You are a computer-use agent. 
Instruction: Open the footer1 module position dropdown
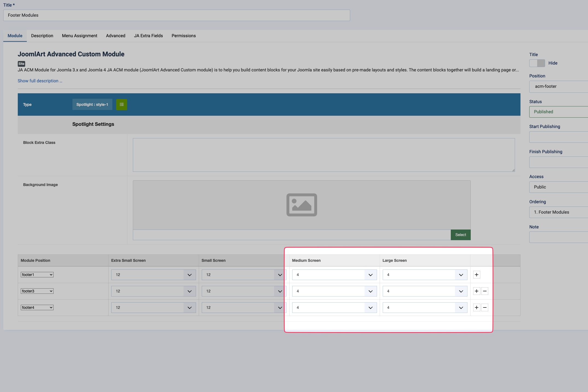37,275
